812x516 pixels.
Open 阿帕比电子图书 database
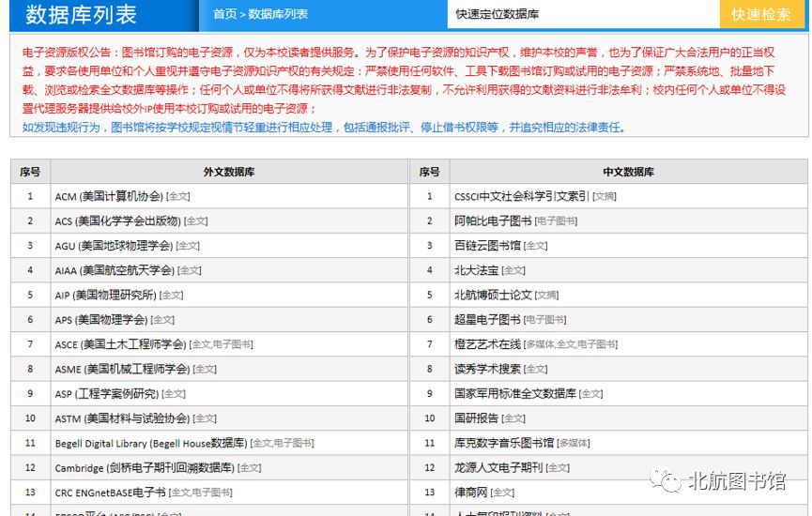pyautogui.click(x=492, y=221)
